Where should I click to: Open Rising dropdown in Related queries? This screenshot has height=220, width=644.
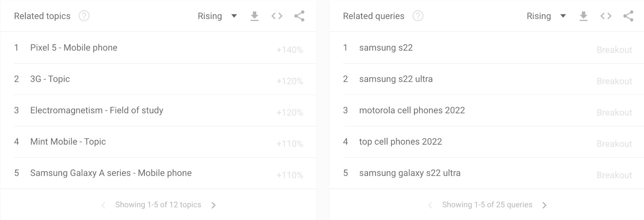coord(546,16)
